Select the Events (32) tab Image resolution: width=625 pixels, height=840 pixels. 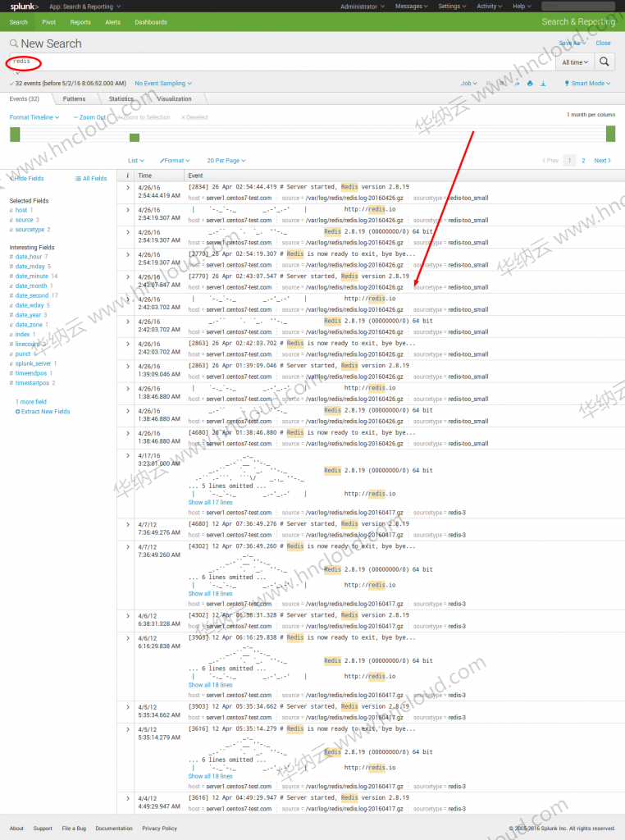(24, 98)
